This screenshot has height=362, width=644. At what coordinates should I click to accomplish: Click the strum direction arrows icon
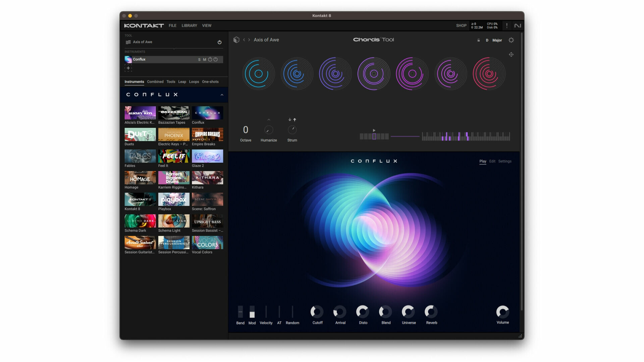point(292,120)
